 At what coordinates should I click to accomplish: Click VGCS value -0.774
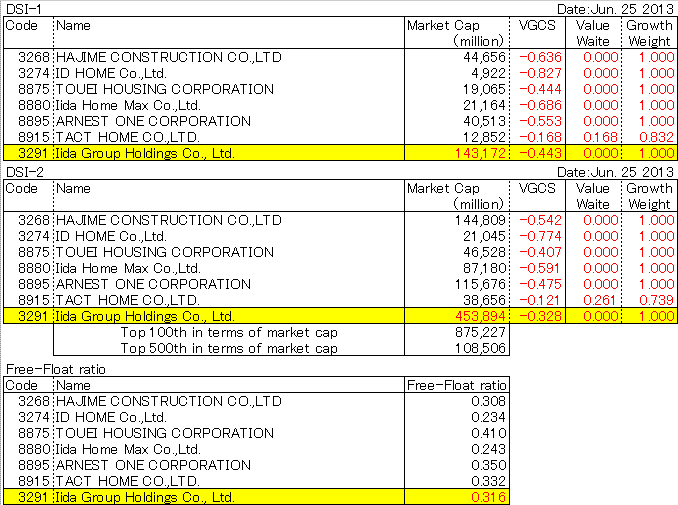[x=540, y=236]
